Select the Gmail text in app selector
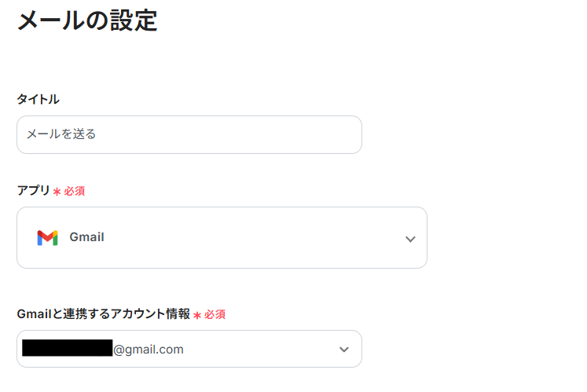Viewport: 587px width, 392px height. coord(86,237)
